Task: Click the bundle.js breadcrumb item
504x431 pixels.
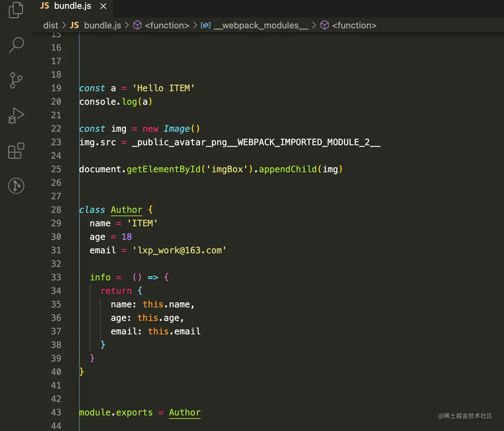Action: pos(102,25)
